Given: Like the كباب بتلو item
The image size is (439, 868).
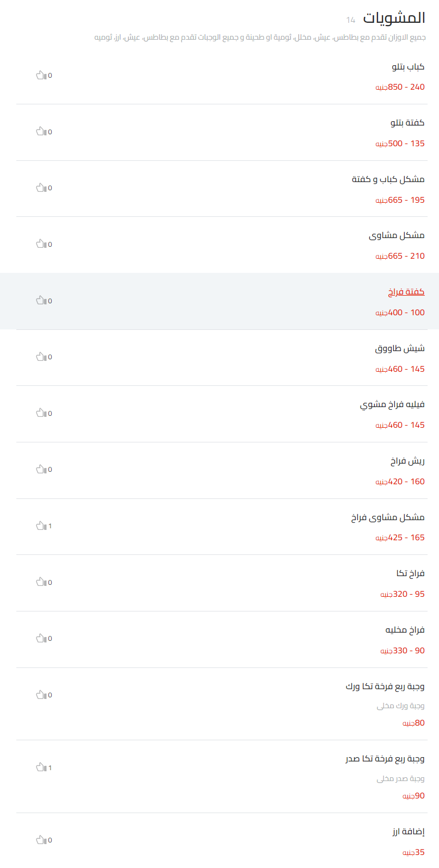Looking at the screenshot, I should tap(42, 76).
